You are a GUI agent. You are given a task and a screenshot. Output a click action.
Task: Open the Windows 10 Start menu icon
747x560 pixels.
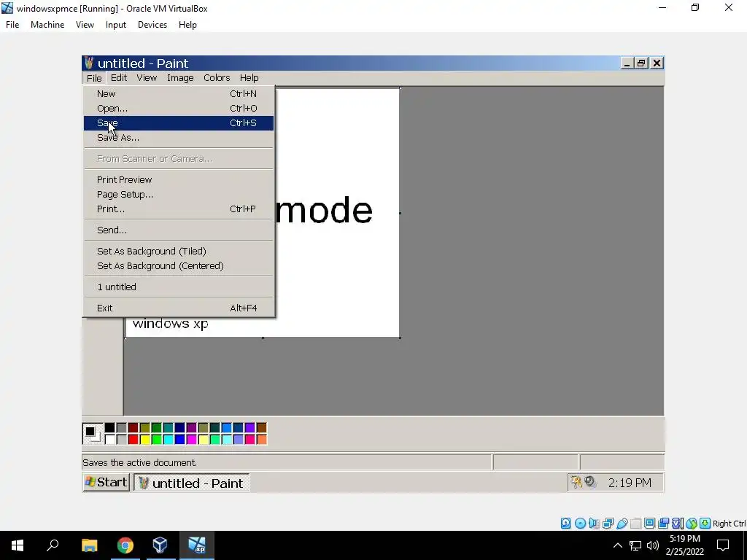point(18,545)
